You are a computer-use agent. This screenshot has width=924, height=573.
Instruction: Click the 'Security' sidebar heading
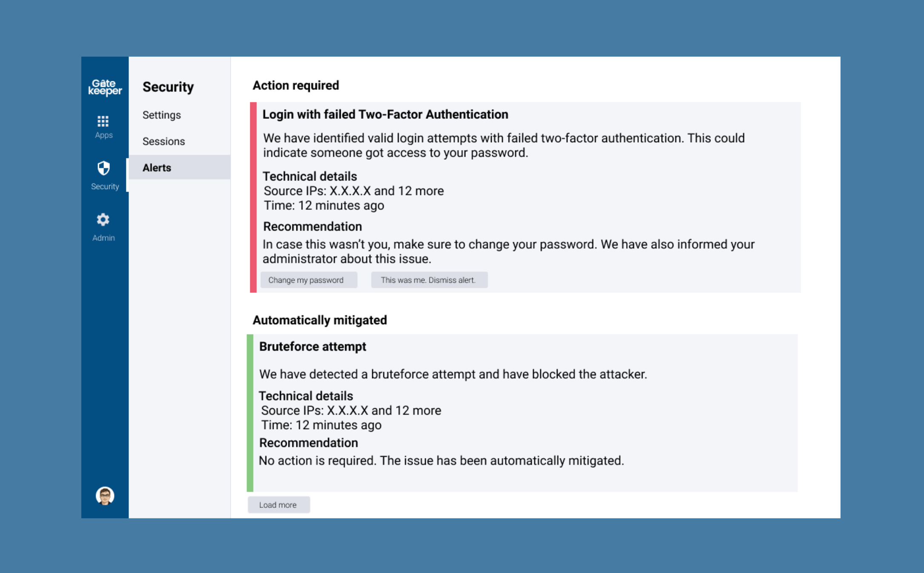pos(168,87)
